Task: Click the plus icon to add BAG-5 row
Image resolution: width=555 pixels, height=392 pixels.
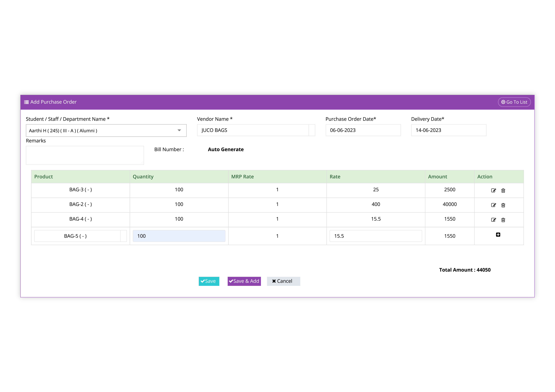Action: click(498, 235)
